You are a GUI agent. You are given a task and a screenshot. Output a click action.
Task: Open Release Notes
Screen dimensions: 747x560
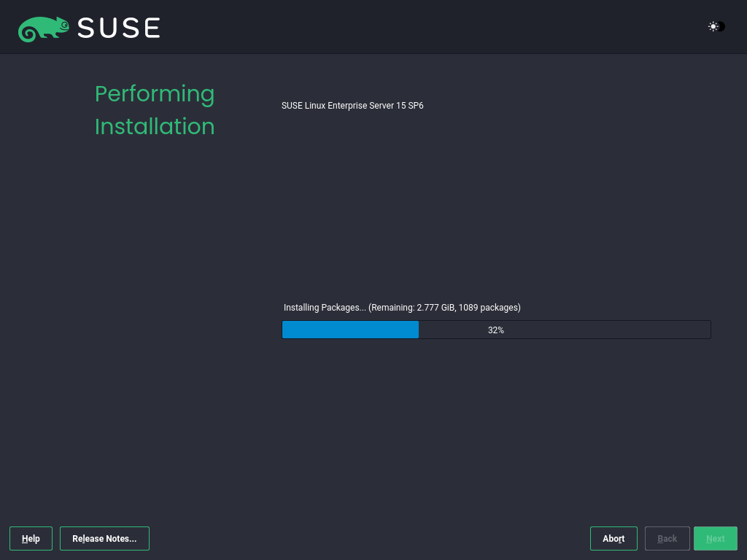(104, 538)
